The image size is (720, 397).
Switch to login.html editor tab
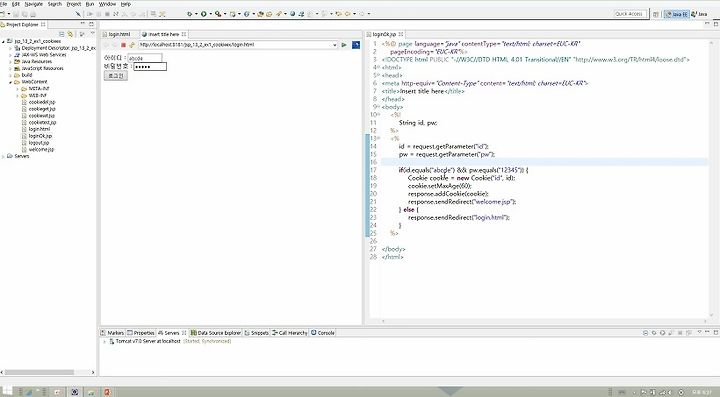[x=118, y=34]
